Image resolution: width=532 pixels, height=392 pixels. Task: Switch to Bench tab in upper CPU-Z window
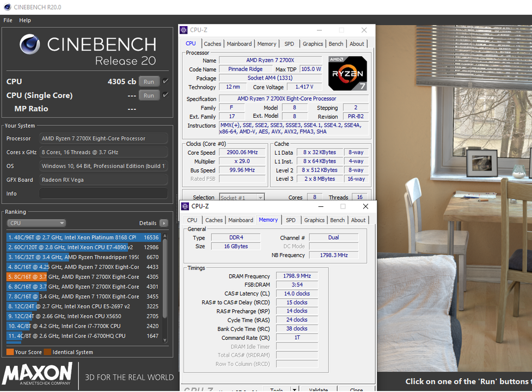coord(336,44)
